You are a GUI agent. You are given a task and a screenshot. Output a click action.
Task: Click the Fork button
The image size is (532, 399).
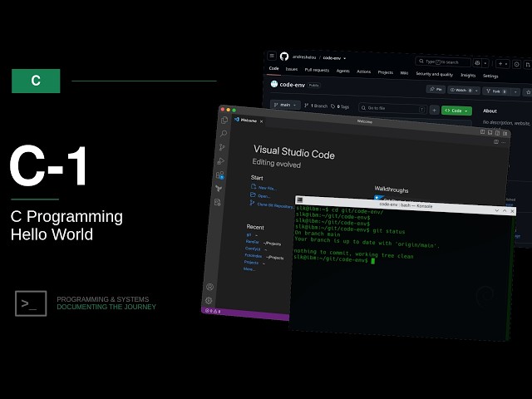coord(496,91)
